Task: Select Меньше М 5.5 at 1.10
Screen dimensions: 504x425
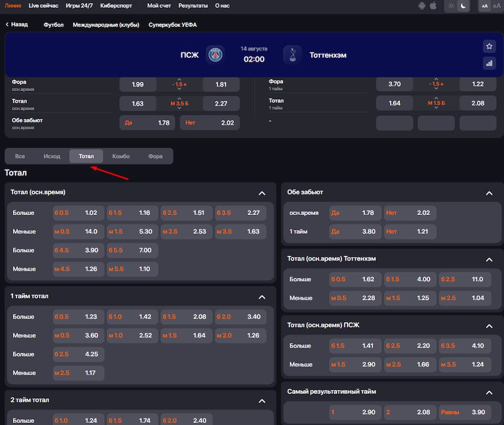Action: click(x=132, y=269)
